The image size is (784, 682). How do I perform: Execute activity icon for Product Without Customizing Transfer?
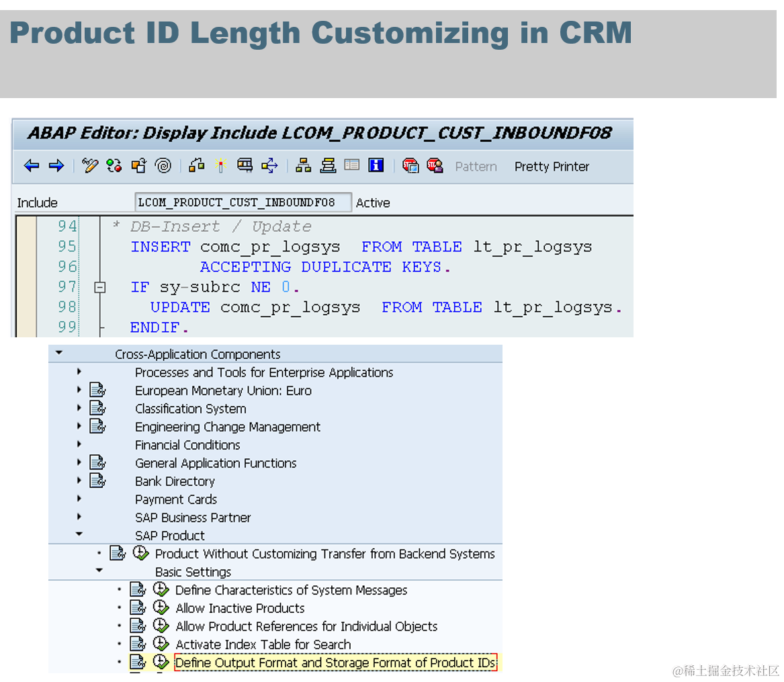pos(141,553)
